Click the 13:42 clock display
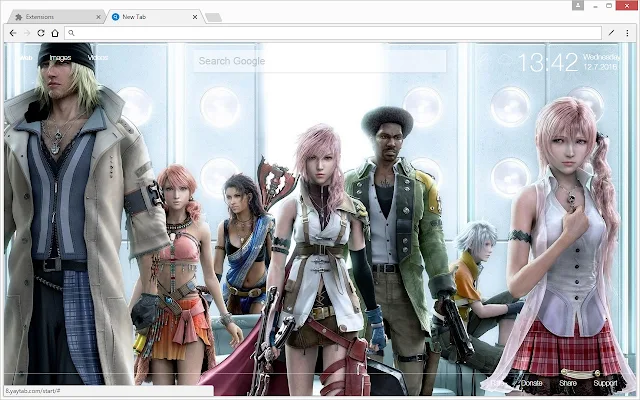This screenshot has height=400, width=640. pyautogui.click(x=548, y=62)
